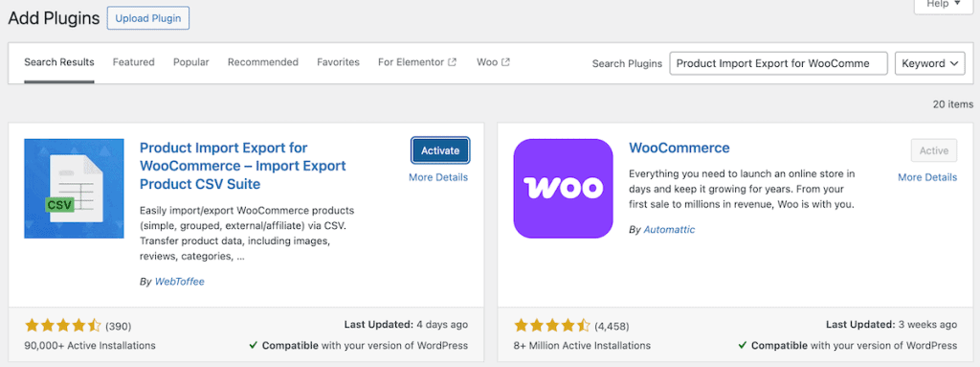Open the Product Import Export for WooCommerce title link
The image size is (980, 367).
click(242, 166)
